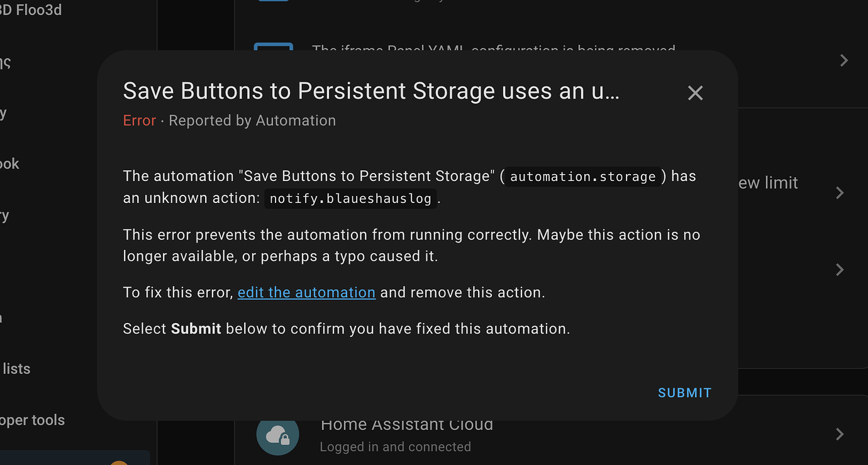This screenshot has height=465, width=868.
Task: Click the automation.storage entity code
Action: tap(582, 177)
